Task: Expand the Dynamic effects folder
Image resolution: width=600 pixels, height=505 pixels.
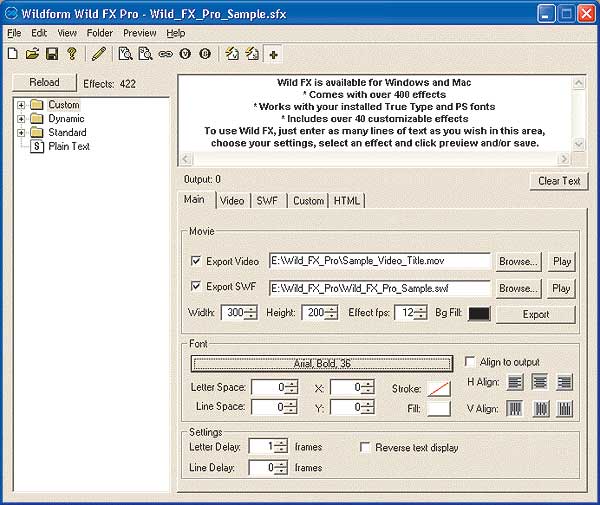Action: 21,118
